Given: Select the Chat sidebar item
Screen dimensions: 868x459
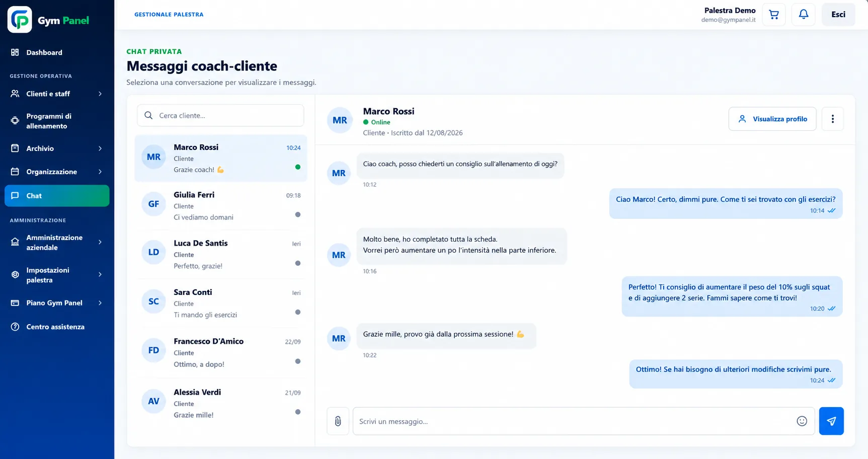Looking at the screenshot, I should (x=57, y=196).
